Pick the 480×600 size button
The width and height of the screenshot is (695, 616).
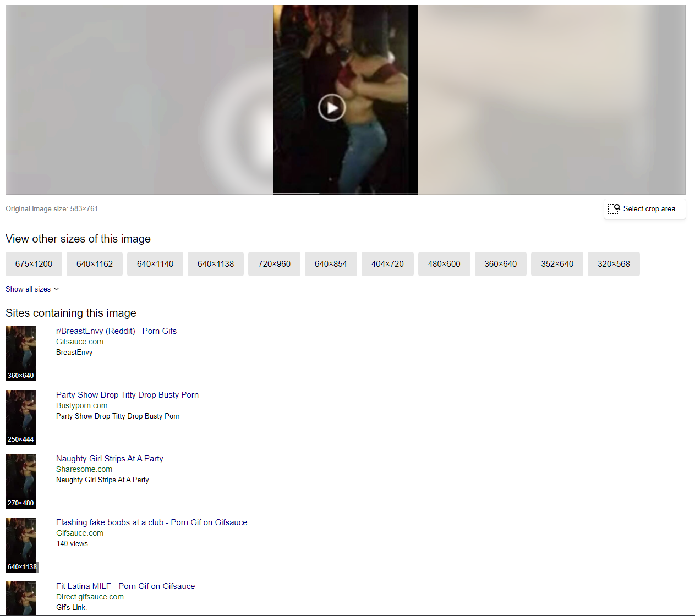(x=444, y=264)
